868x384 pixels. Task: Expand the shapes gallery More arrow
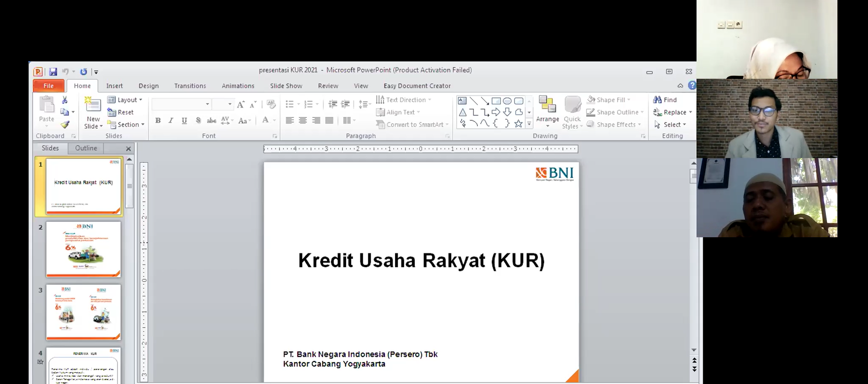529,124
